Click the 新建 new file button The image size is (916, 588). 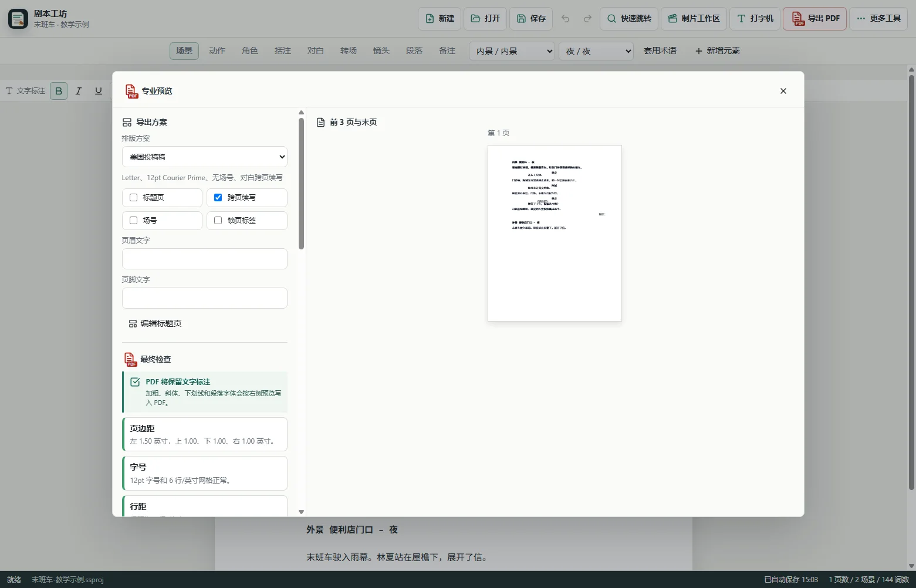tap(440, 19)
